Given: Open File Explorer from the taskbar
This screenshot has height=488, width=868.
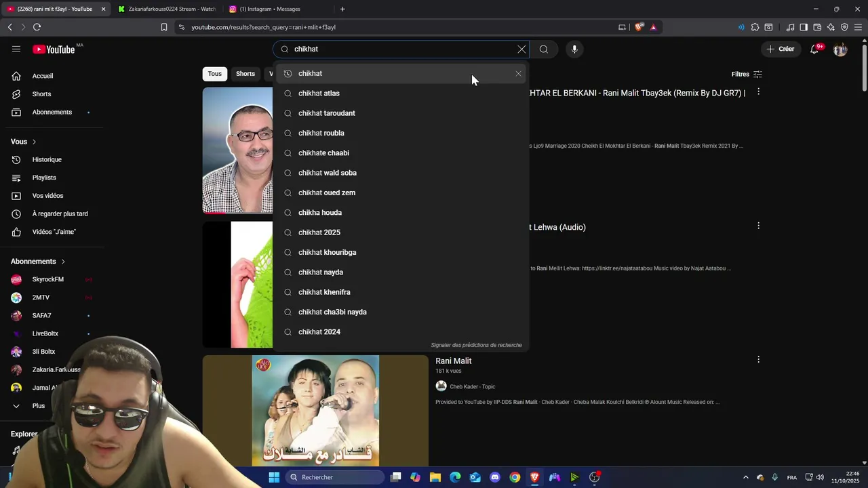Looking at the screenshot, I should (x=435, y=477).
